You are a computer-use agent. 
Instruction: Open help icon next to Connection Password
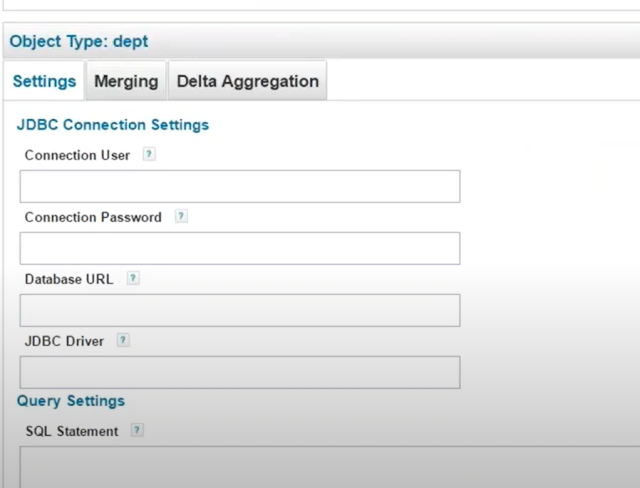tap(181, 216)
